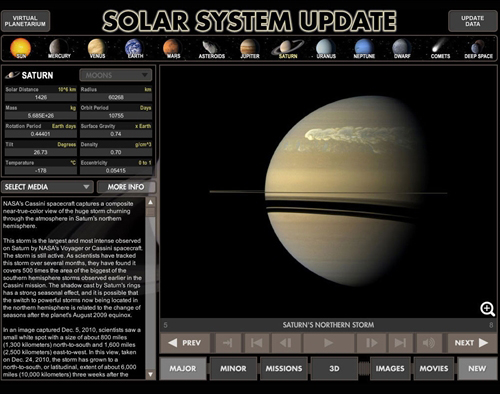500x394 pixels.
Task: Toggle the NEW content filter
Action: click(477, 368)
